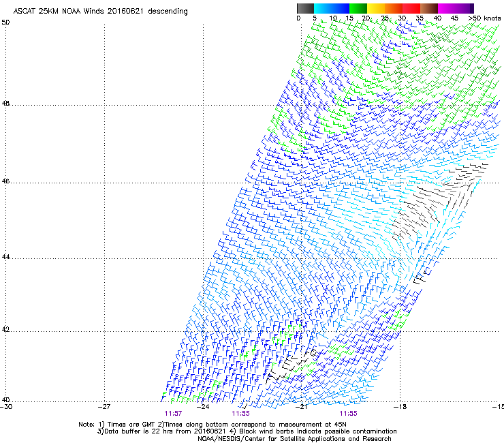Select the date 20160621 in the title

coord(125,12)
